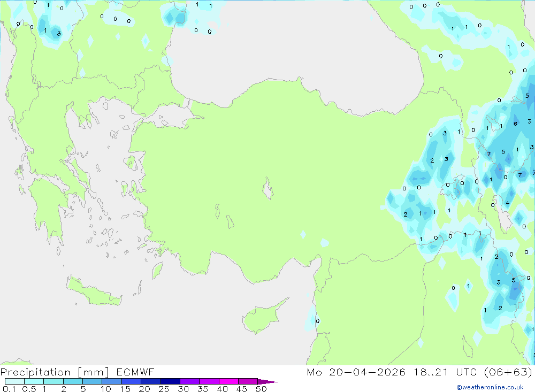Screen dimensions: 535x392
Task: Click the legend label '20'
Action: [144, 389]
